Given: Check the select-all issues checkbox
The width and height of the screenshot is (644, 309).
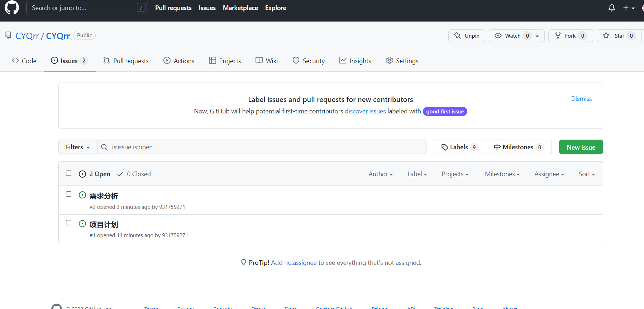Looking at the screenshot, I should click(x=69, y=173).
